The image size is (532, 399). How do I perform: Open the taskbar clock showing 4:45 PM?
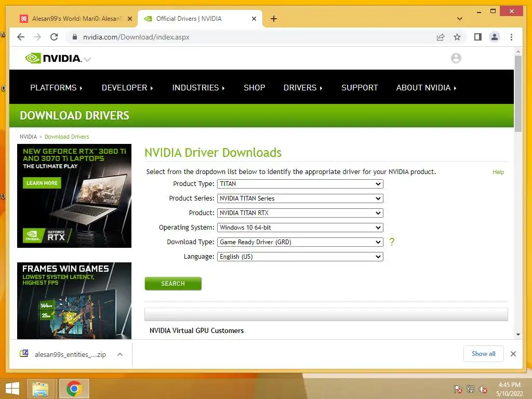point(509,389)
